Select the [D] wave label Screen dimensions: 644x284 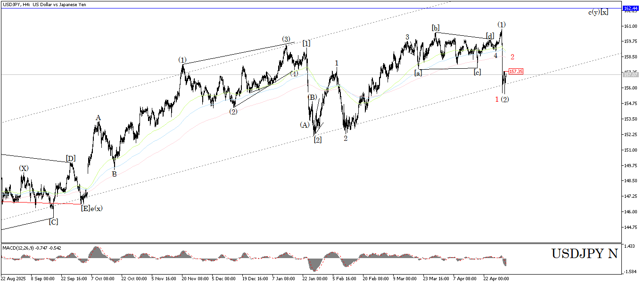pos(71,158)
